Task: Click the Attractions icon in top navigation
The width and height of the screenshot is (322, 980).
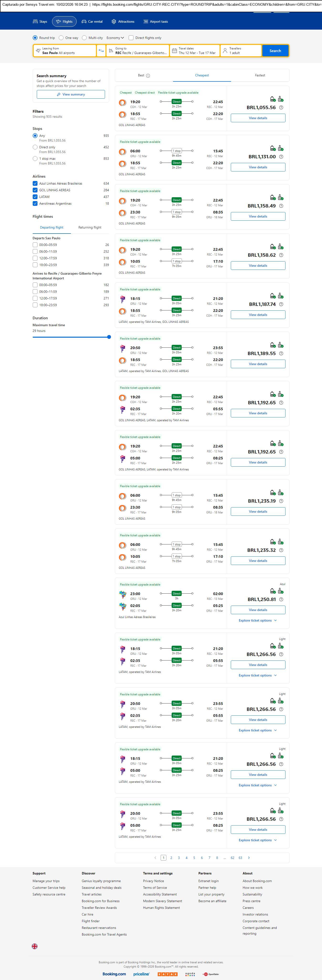Action: pyautogui.click(x=114, y=22)
